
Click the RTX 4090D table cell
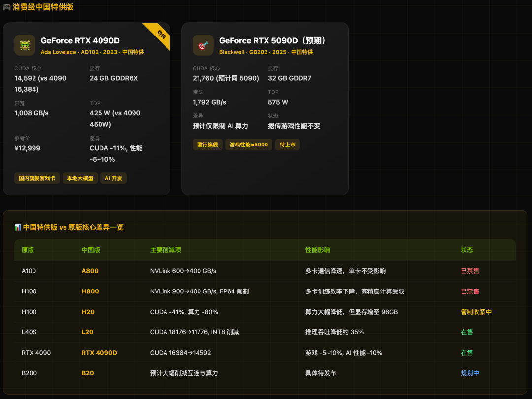[99, 353]
